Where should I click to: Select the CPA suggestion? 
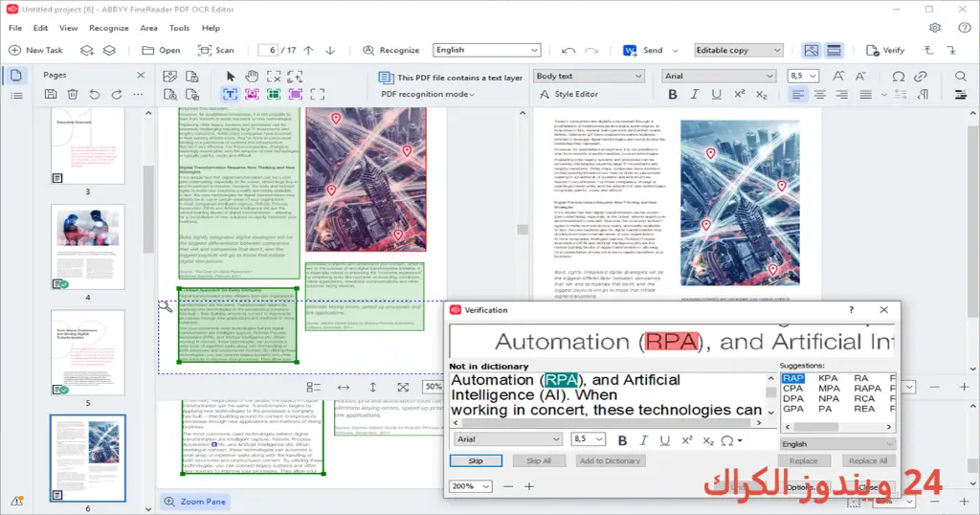[x=792, y=388]
